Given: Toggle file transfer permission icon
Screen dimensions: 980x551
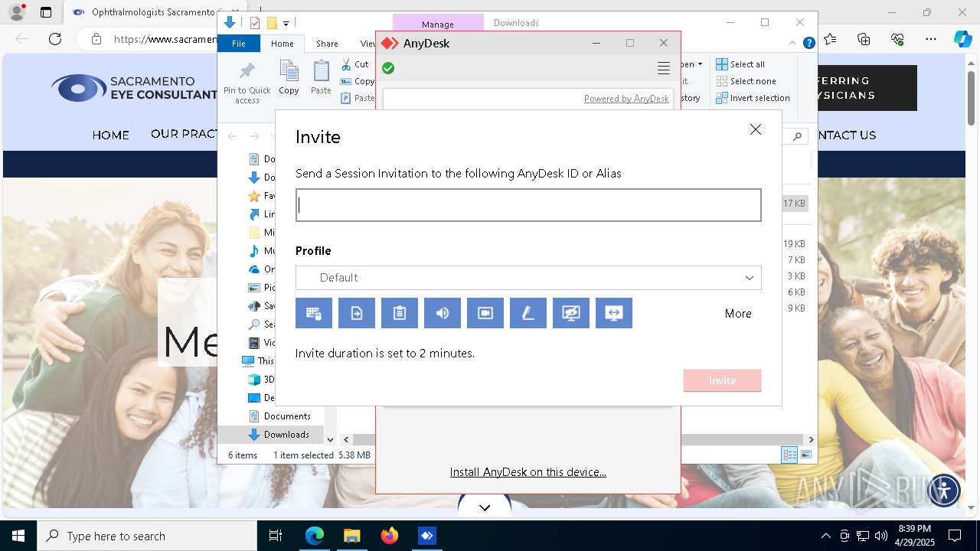Looking at the screenshot, I should pyautogui.click(x=357, y=313).
